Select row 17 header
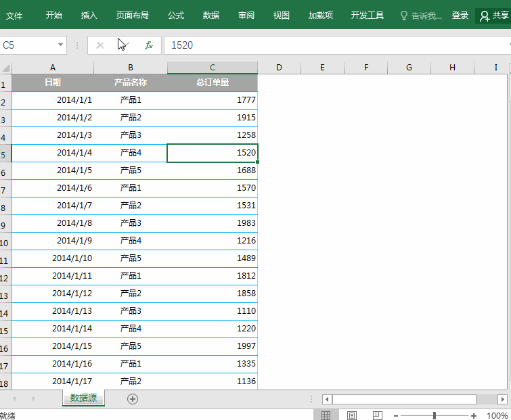Viewport: 511px width, 420px height. (x=5, y=365)
